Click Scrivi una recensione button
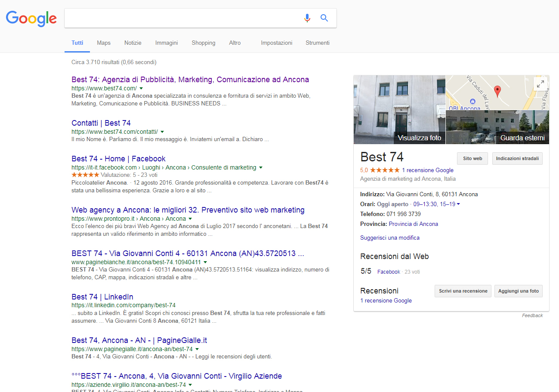 coord(463,291)
